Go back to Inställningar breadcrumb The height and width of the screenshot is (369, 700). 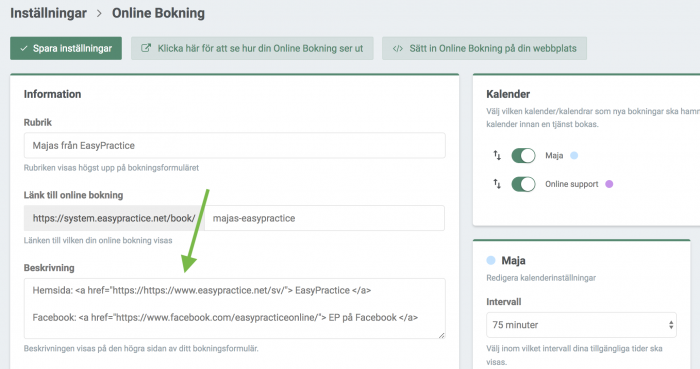pyautogui.click(x=48, y=13)
